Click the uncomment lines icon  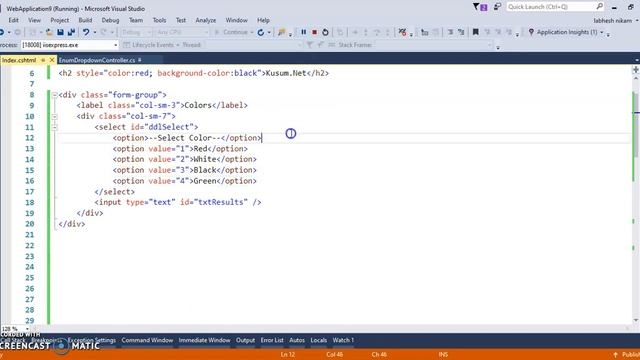[x=461, y=32]
